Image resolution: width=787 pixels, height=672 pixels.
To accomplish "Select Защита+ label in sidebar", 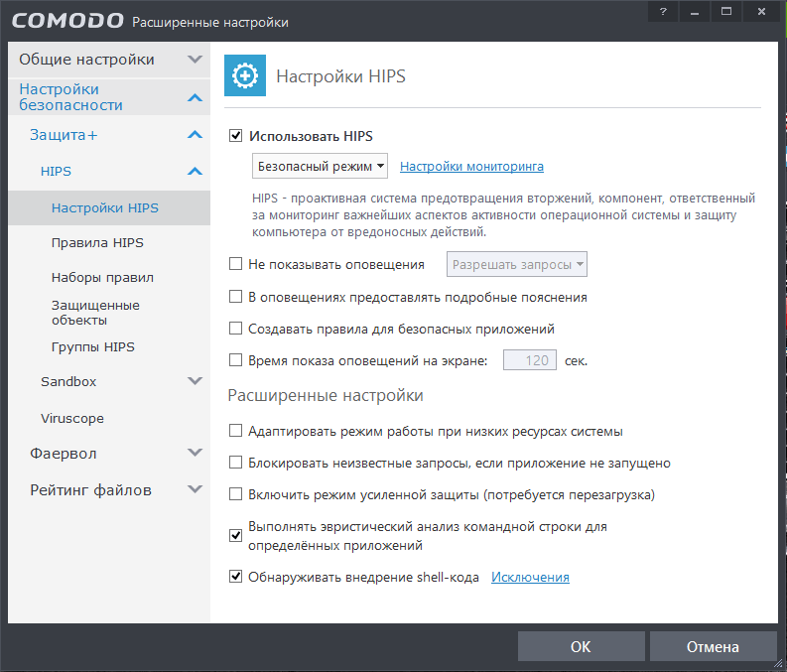I will [64, 135].
